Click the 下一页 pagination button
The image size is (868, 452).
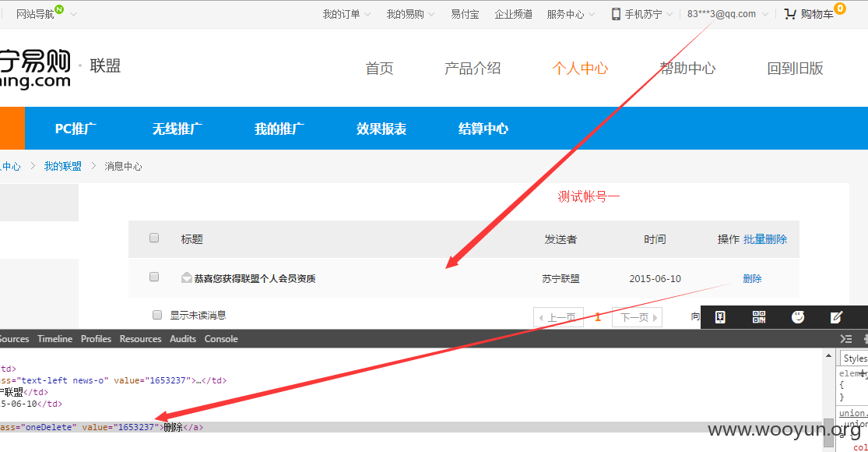[x=637, y=317]
